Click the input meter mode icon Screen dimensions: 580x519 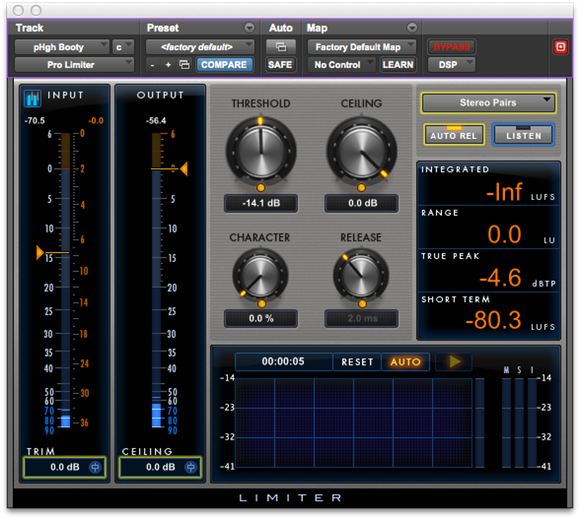coord(33,98)
